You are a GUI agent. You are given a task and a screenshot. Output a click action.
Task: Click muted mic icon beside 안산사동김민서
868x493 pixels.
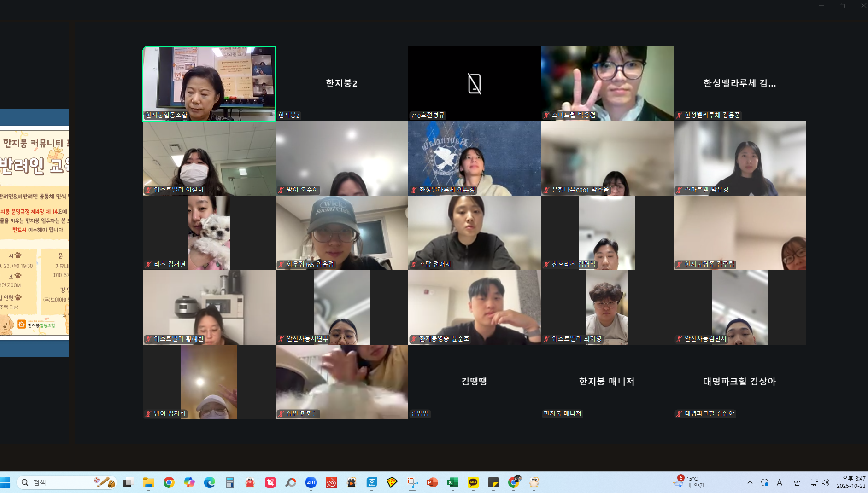tap(679, 339)
